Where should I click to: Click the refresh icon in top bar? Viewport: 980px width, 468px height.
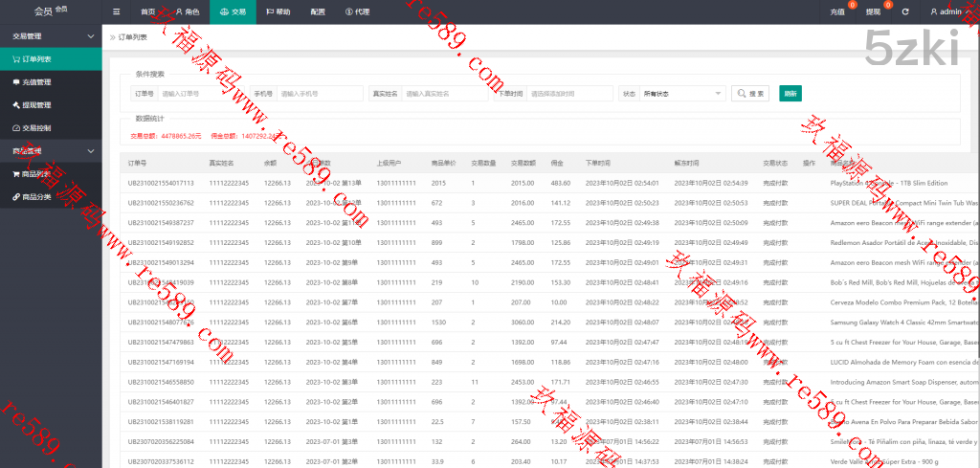pos(904,11)
